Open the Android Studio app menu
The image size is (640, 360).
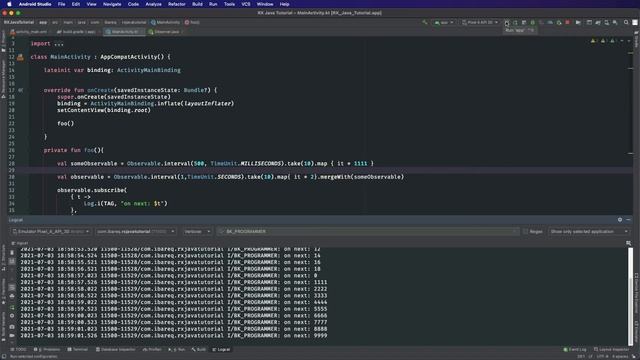click(35, 4)
